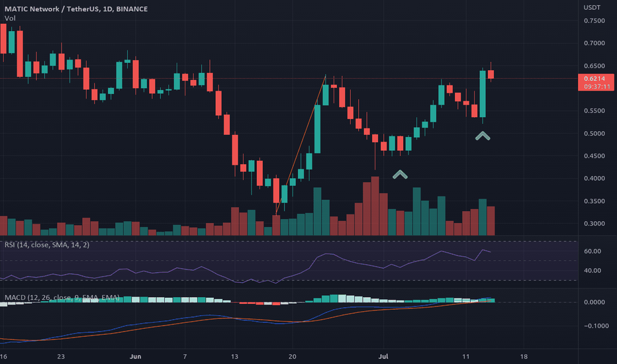Click the 0.4500 price axis label
The image size is (617, 364).
tap(594, 156)
